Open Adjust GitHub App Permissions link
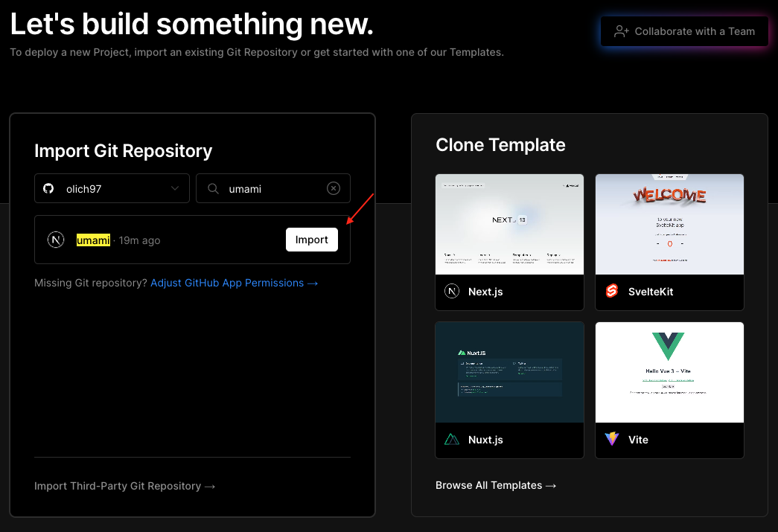This screenshot has height=532, width=778. click(x=235, y=283)
